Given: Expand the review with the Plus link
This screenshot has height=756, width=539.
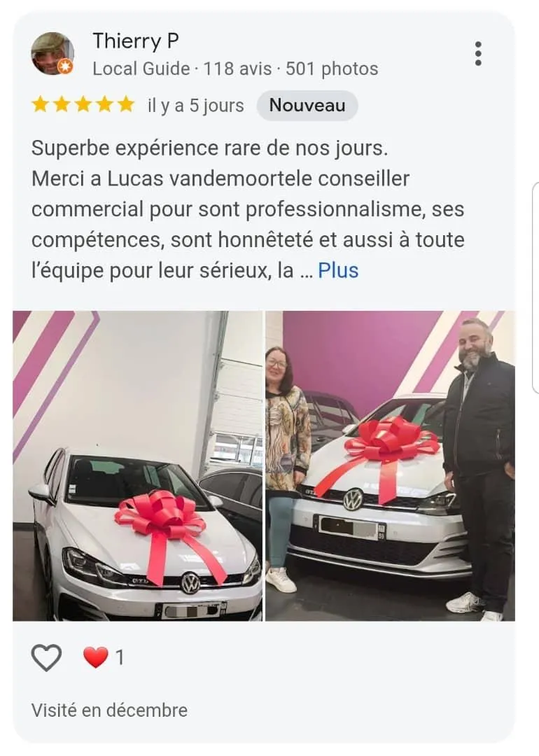Looking at the screenshot, I should tap(338, 270).
